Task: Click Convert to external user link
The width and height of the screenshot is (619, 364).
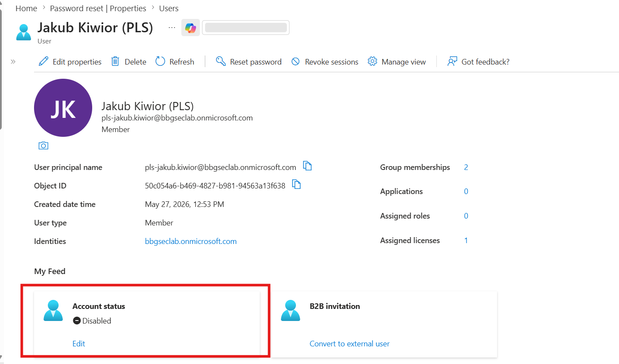Action: pyautogui.click(x=349, y=344)
